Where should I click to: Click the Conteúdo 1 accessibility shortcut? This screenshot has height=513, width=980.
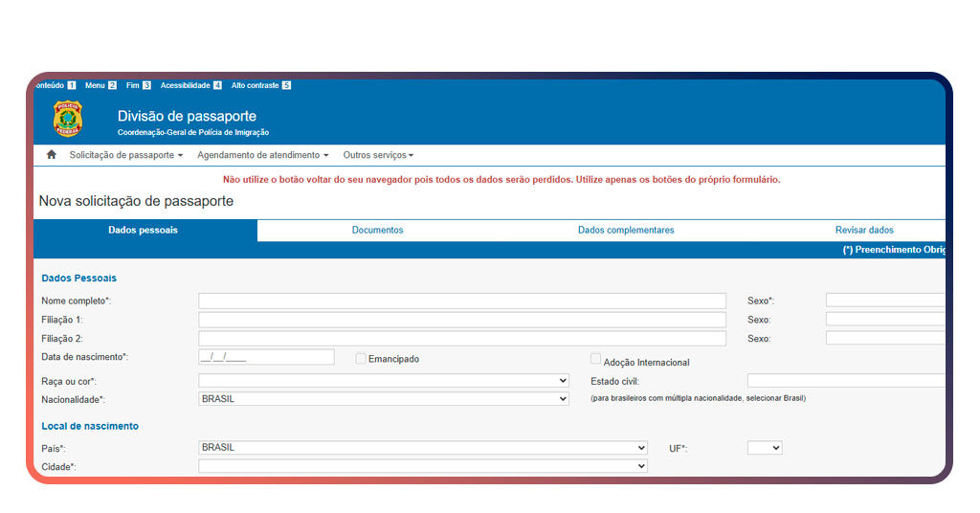tap(55, 85)
